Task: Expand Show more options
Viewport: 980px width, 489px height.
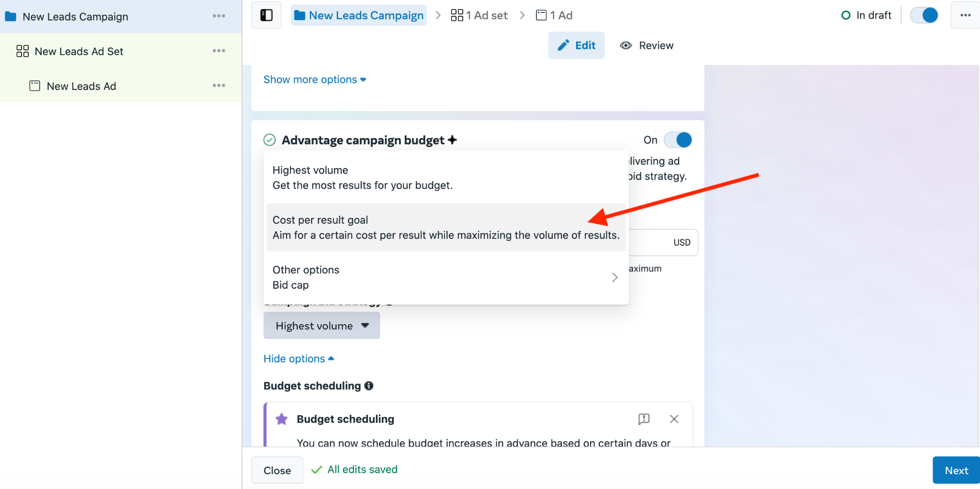Action: 315,80
